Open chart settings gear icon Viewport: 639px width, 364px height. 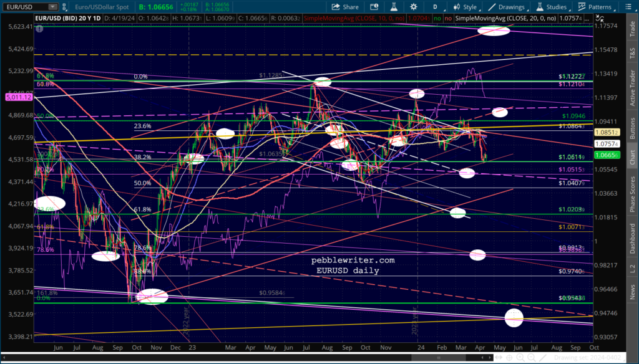414,7
